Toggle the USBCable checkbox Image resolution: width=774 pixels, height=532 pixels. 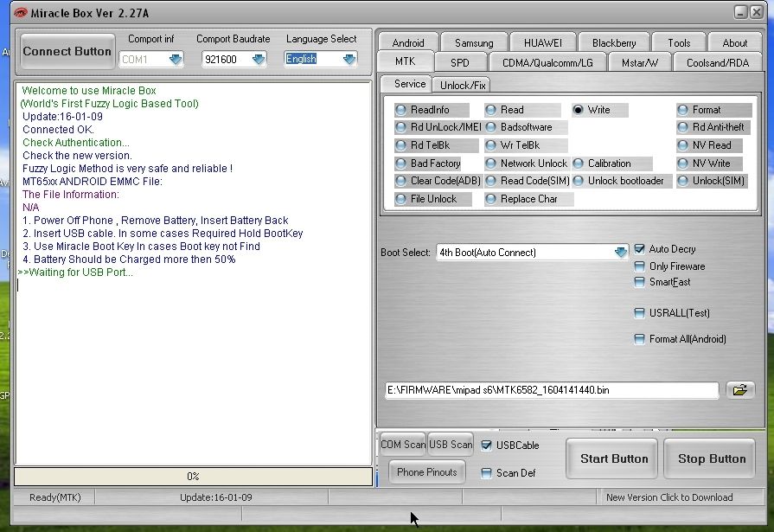(486, 445)
